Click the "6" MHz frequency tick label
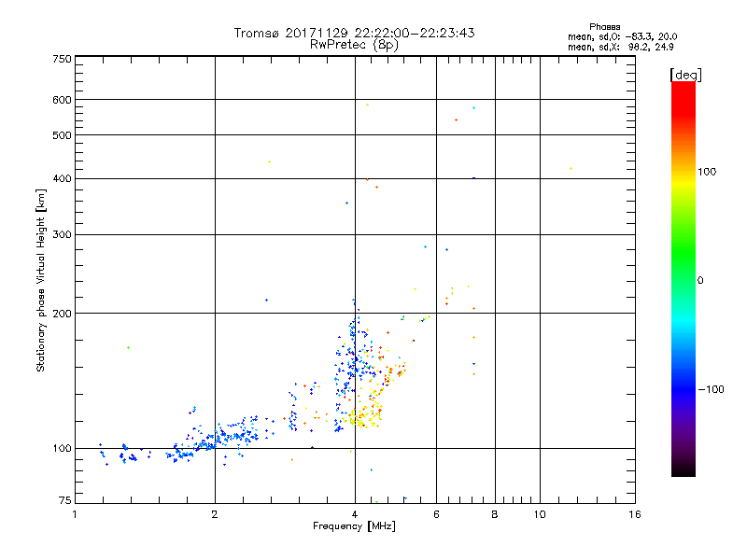 (436, 514)
